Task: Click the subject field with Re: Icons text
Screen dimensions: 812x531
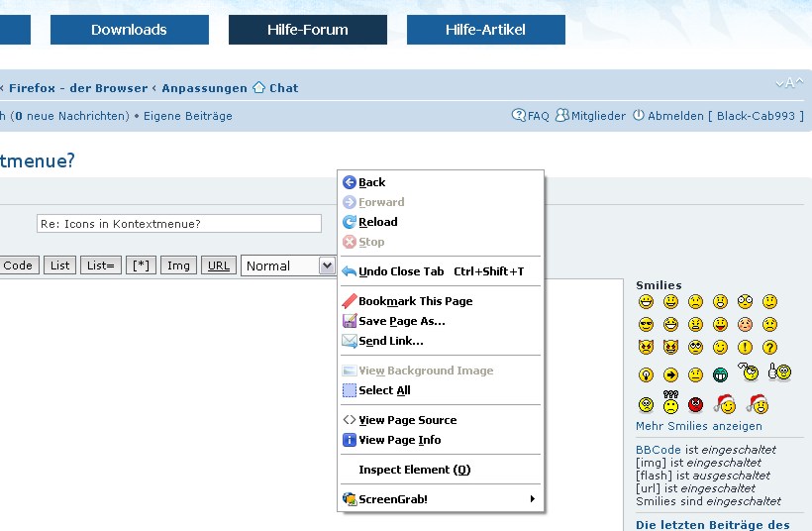Action: 178,224
